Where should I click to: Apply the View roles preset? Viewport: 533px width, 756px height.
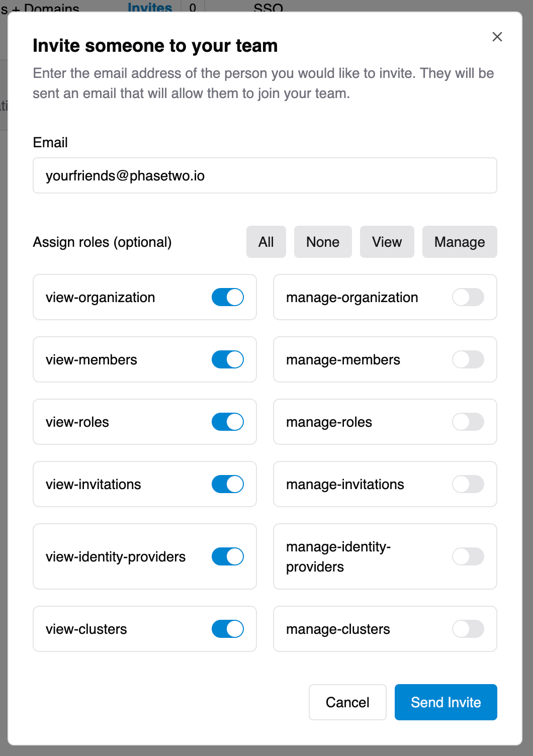coord(387,242)
